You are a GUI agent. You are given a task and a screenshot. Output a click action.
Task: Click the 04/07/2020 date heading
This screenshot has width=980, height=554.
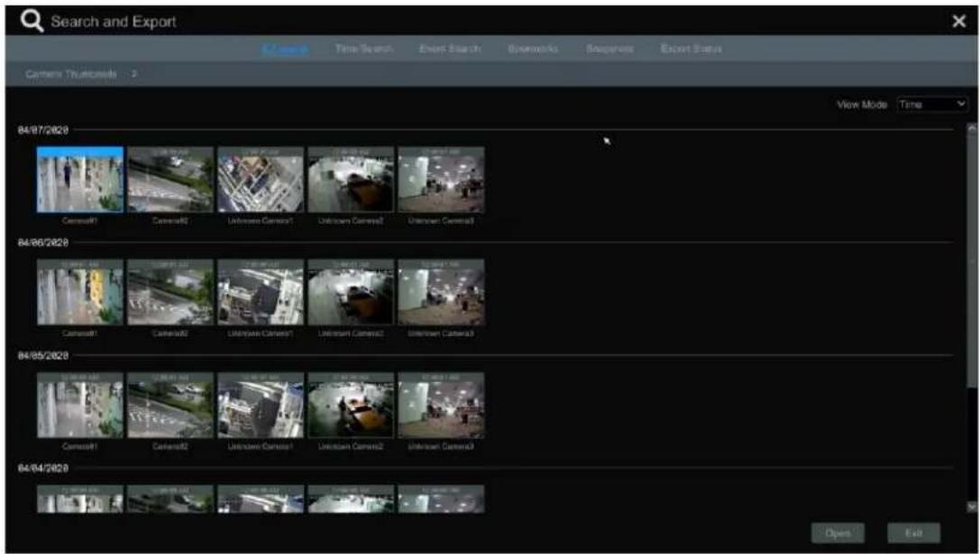(x=43, y=130)
